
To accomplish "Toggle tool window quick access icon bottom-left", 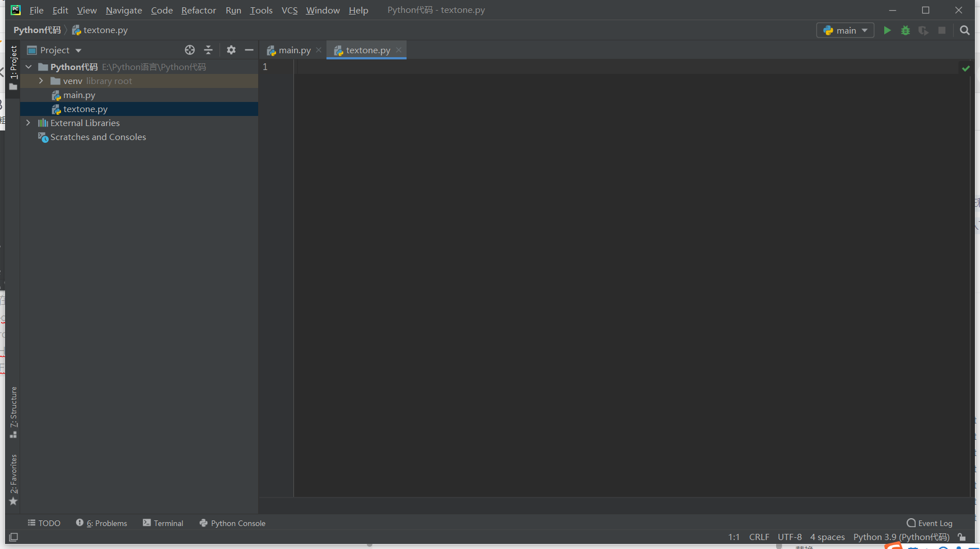I will 13,537.
